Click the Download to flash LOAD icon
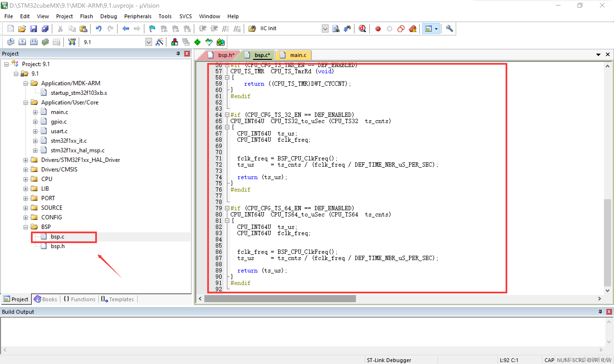This screenshot has width=614, height=364. tap(72, 42)
